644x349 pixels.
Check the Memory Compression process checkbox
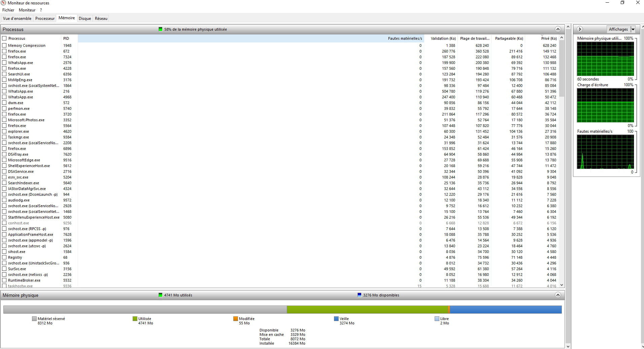(x=4, y=45)
